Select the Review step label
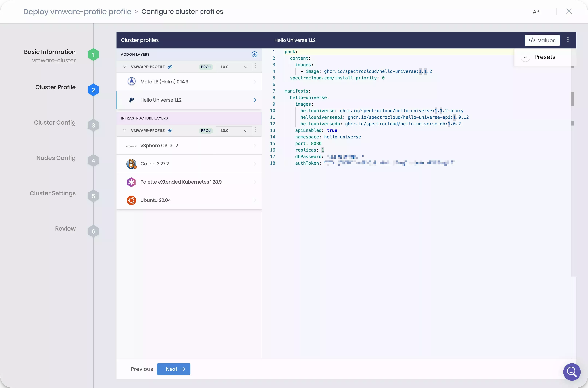Viewport: 588px width, 388px height. click(x=65, y=229)
